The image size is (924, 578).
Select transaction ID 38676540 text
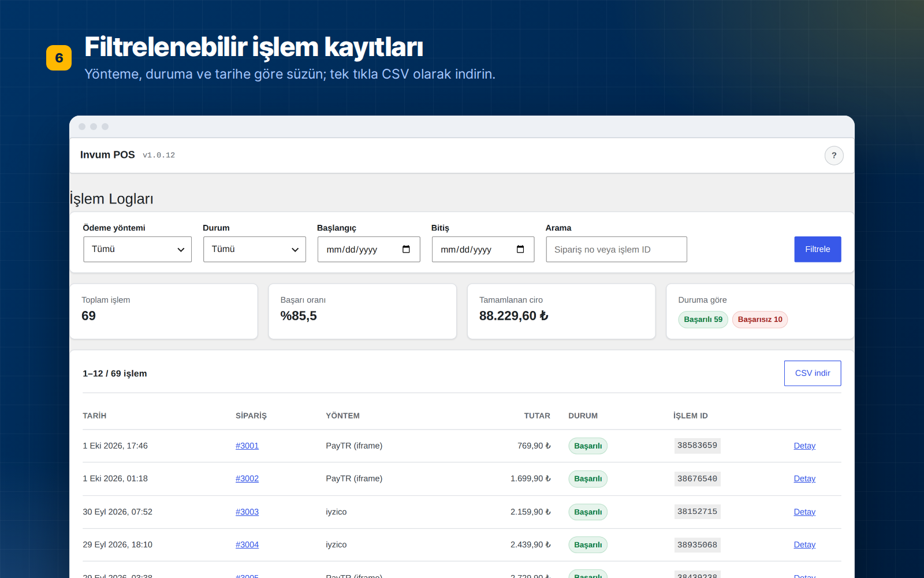point(697,479)
